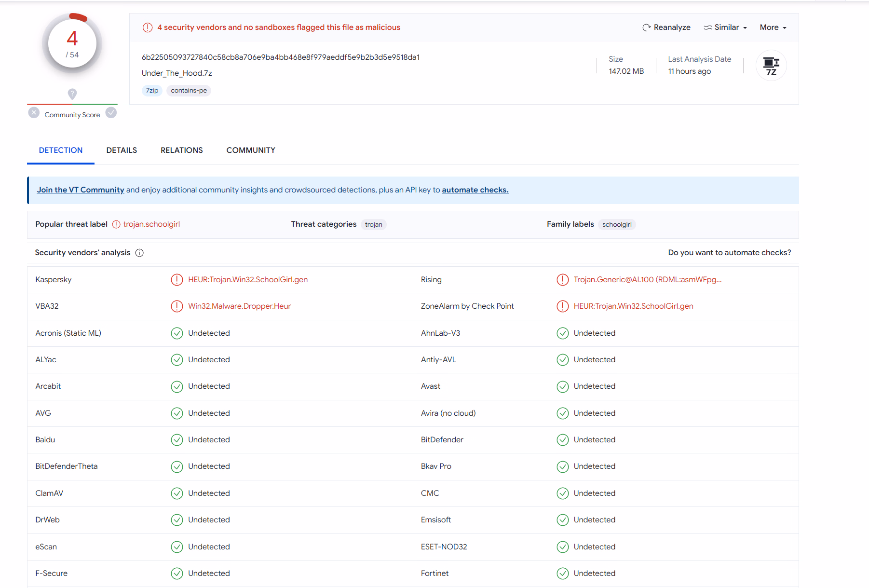This screenshot has height=588, width=869.
Task: Open the DETAILS tab
Action: click(122, 150)
